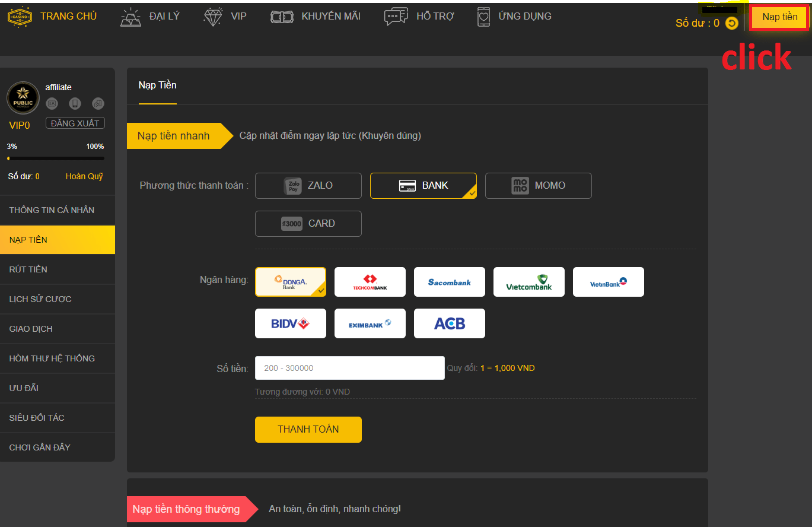Open the KHUYẾN MÃI promotions menu
The height and width of the screenshot is (527, 812).
pyautogui.click(x=331, y=16)
